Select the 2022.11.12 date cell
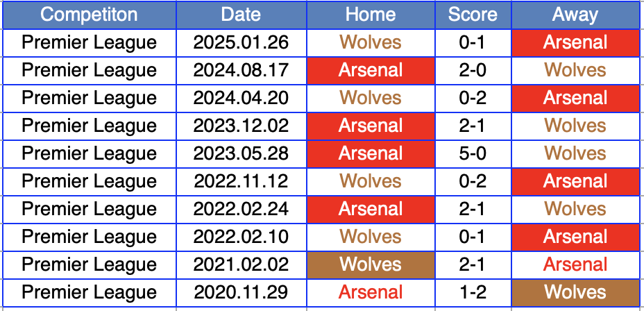 (x=241, y=181)
